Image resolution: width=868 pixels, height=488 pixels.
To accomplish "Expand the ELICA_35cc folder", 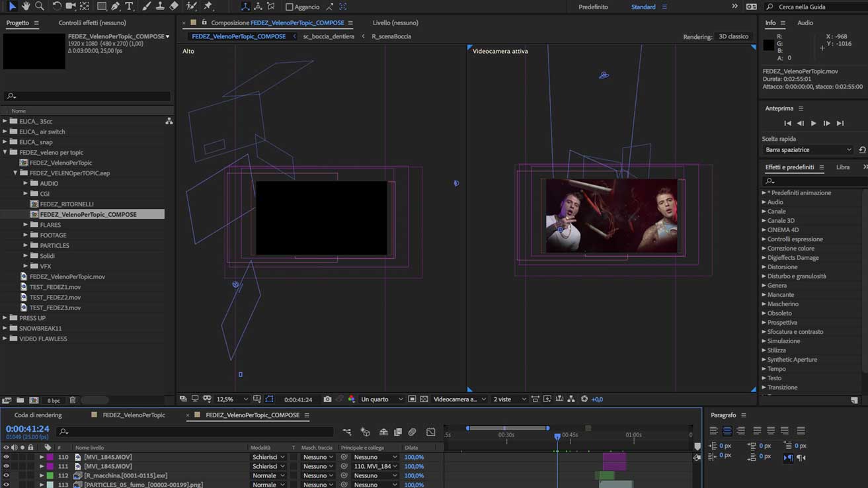I will (5, 122).
